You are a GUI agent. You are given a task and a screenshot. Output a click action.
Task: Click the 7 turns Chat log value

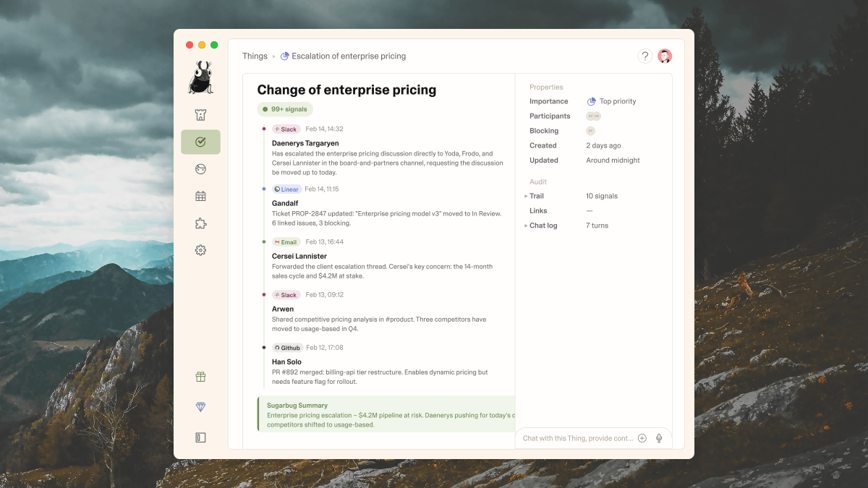coord(597,226)
